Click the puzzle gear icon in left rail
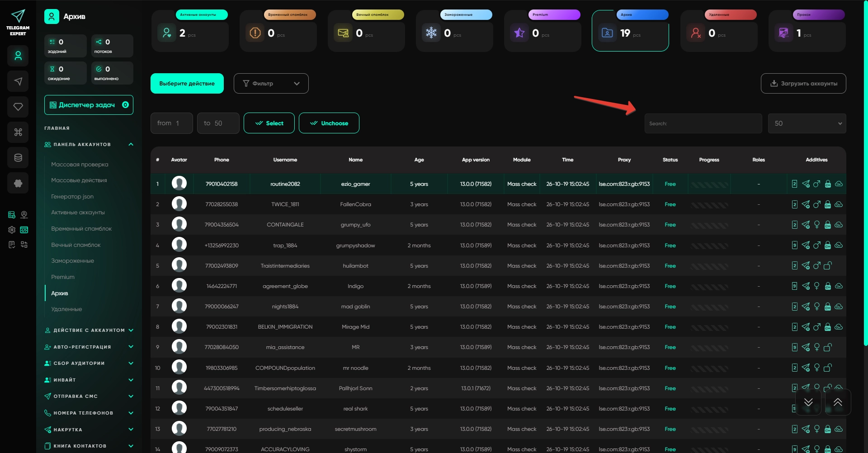 (x=18, y=183)
